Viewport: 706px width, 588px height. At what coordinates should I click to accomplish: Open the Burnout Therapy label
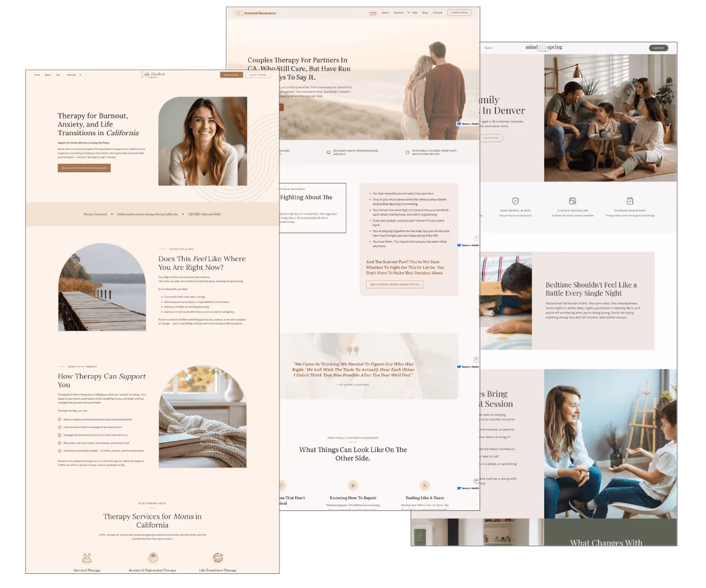87,570
